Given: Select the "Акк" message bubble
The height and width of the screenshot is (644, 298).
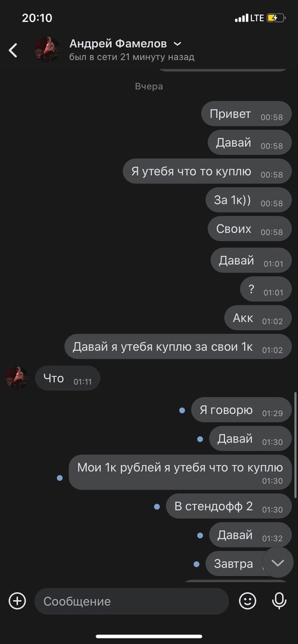Looking at the screenshot, I should (x=258, y=318).
